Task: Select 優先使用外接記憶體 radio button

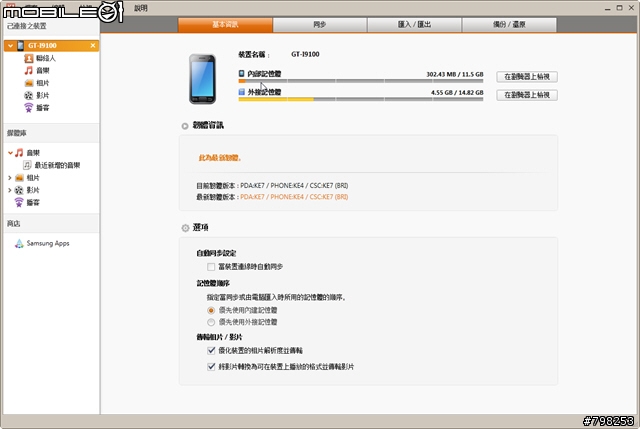Action: tap(211, 322)
